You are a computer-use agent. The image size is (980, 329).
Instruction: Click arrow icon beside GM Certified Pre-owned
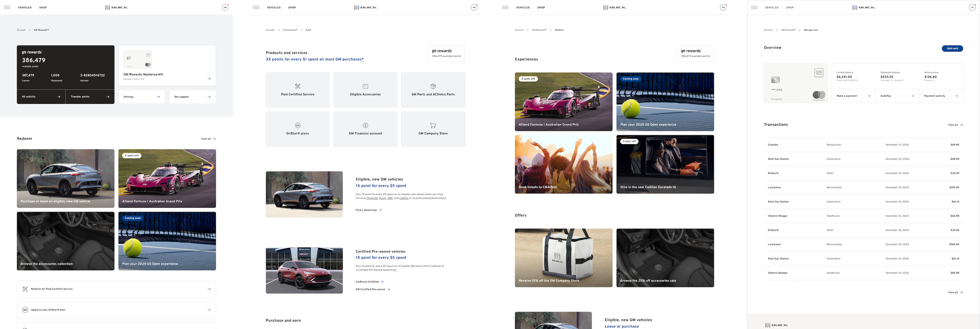(389, 289)
